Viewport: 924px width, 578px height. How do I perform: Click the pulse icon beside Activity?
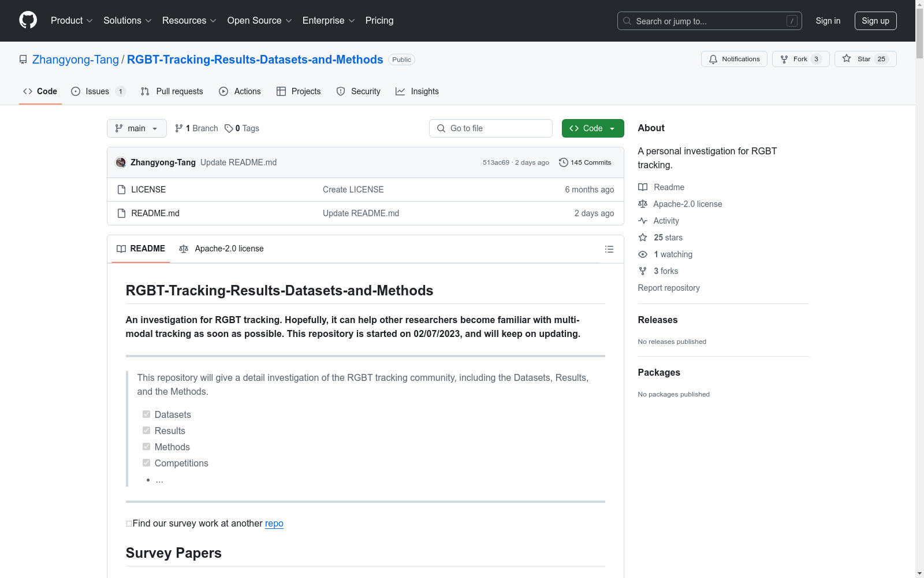click(643, 221)
